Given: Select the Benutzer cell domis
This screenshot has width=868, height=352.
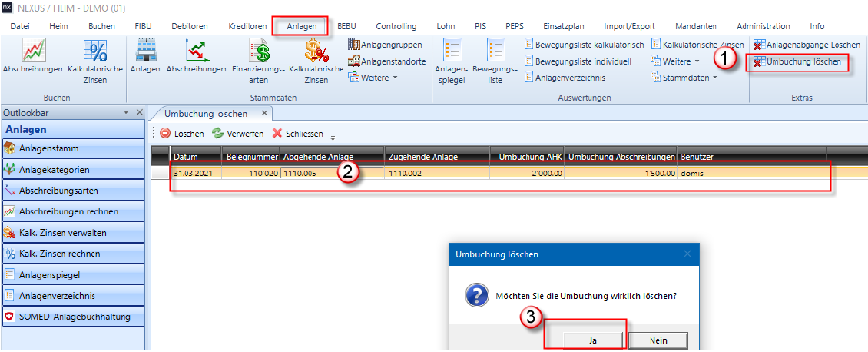Looking at the screenshot, I should tap(752, 173).
